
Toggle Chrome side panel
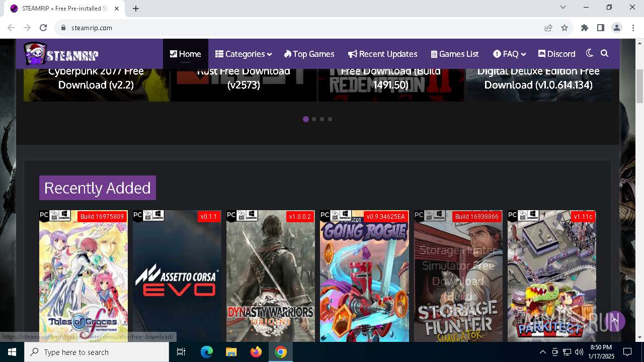[x=601, y=28]
